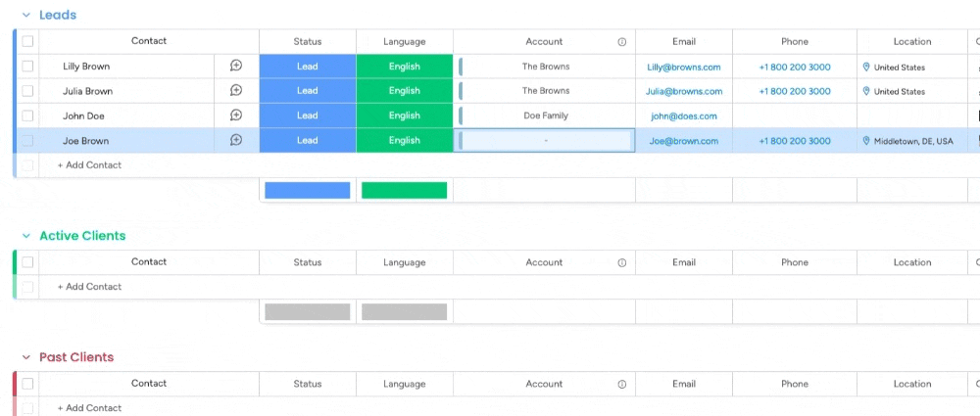Viewport: 980px width, 416px height.
Task: Check the Lilly Brown row checkbox
Action: [27, 67]
